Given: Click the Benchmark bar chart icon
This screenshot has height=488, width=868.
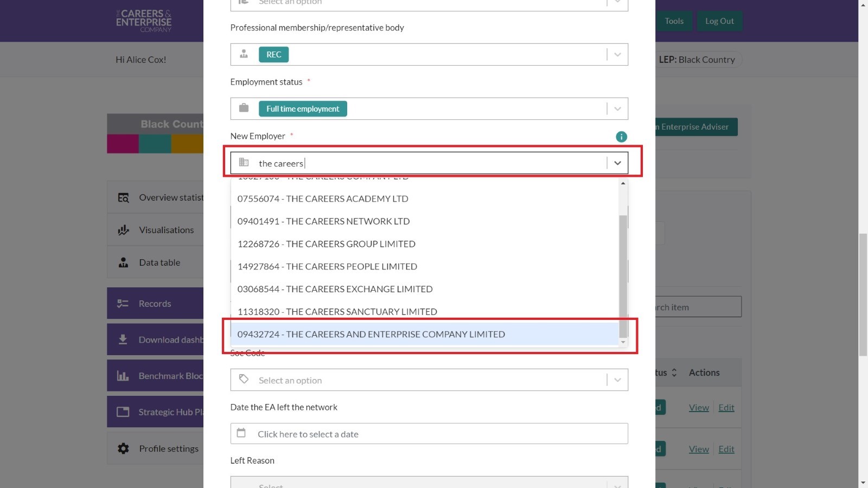Looking at the screenshot, I should pyautogui.click(x=123, y=376).
